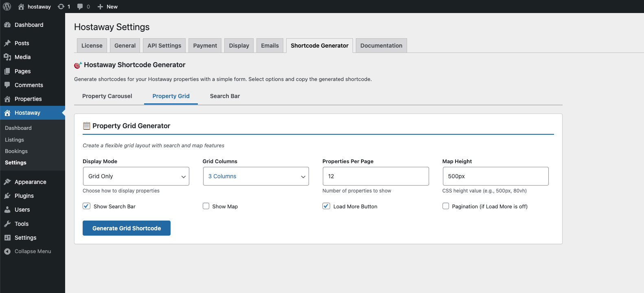Screen dimensions: 644x293
Task: Open the Display Mode dropdown
Action: 136,176
